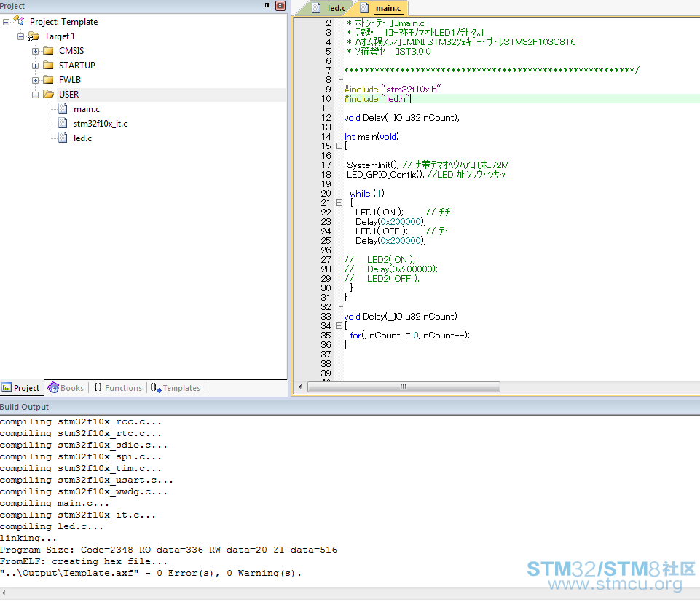
Task: Click the '#include "stm32f10x.h"' line
Action: (393, 90)
